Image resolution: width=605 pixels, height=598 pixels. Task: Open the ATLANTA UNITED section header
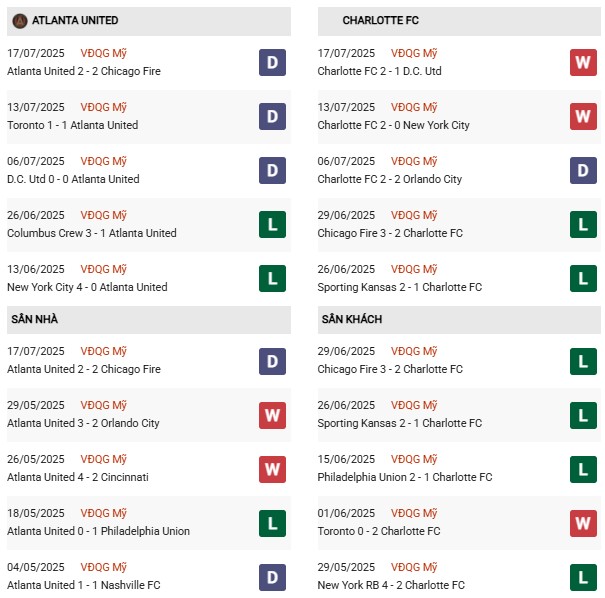(75, 20)
